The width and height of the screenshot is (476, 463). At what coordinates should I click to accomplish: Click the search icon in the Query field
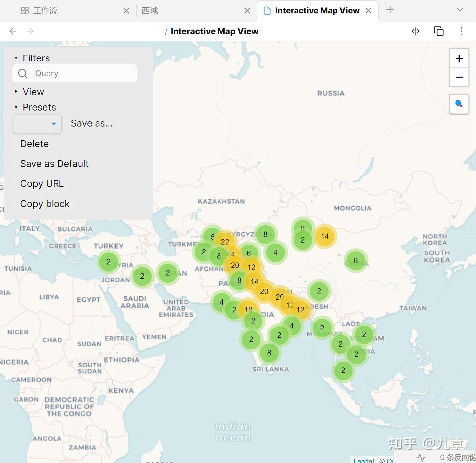click(22, 73)
